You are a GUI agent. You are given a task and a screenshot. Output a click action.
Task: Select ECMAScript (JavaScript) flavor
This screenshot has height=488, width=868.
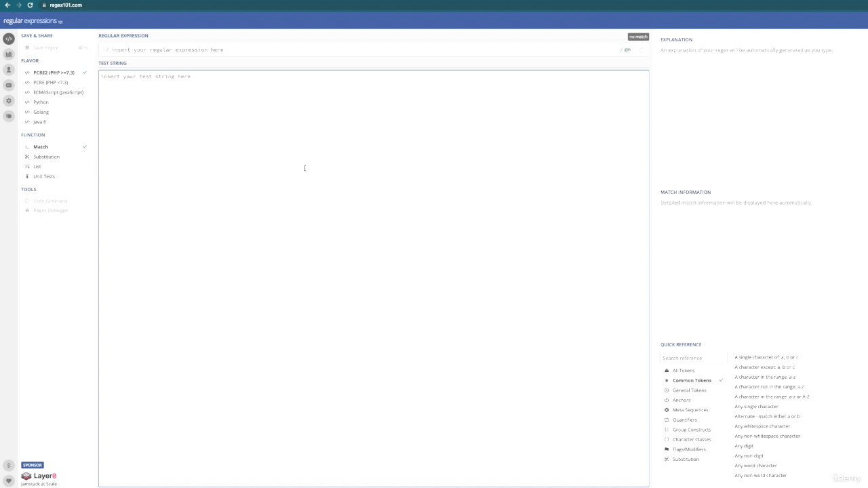pos(58,92)
